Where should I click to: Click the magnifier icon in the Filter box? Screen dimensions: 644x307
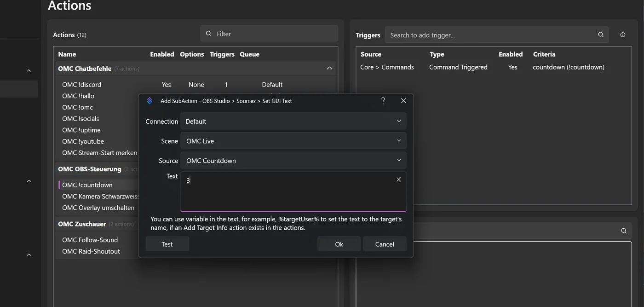(x=209, y=34)
